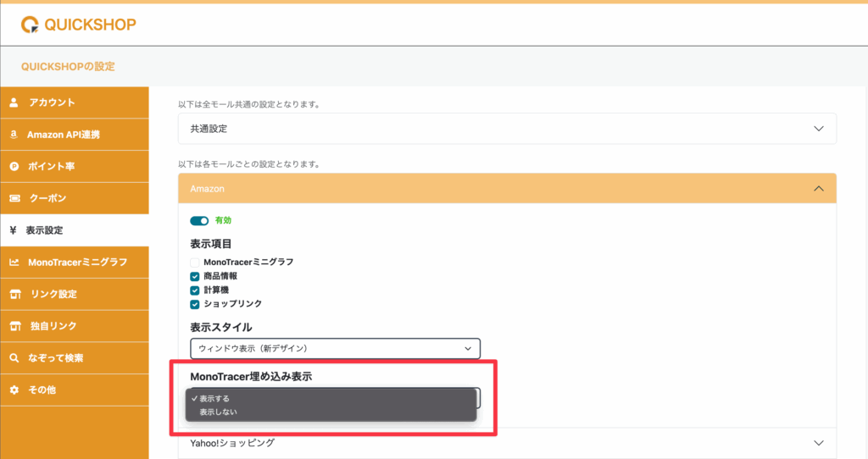Expand the Yahoo!ショッピング section chevron
This screenshot has height=459, width=868.
(819, 443)
